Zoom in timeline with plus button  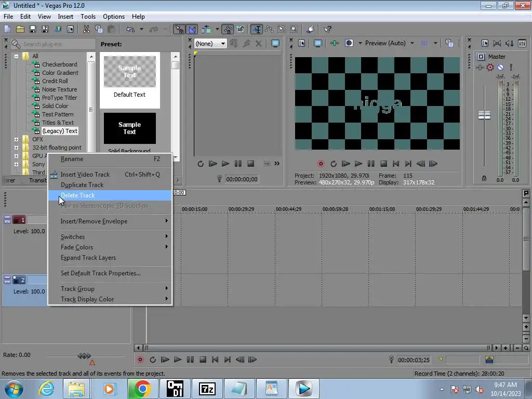(x=506, y=348)
